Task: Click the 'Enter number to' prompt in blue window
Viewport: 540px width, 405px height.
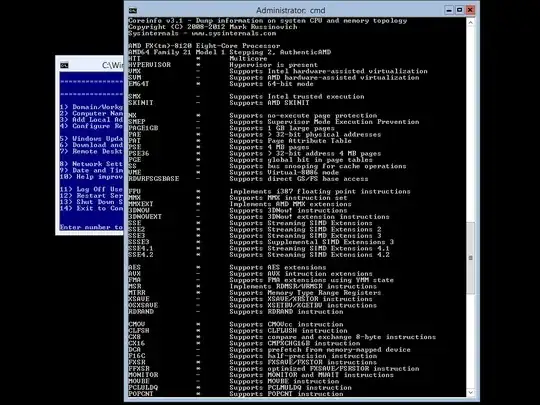Action: click(x=91, y=227)
